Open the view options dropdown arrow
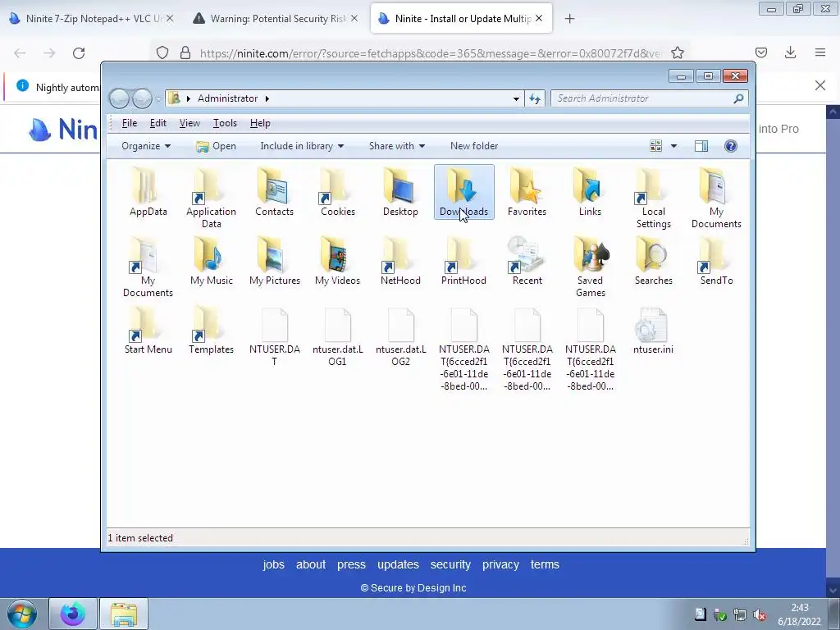This screenshot has height=630, width=840. (674, 146)
